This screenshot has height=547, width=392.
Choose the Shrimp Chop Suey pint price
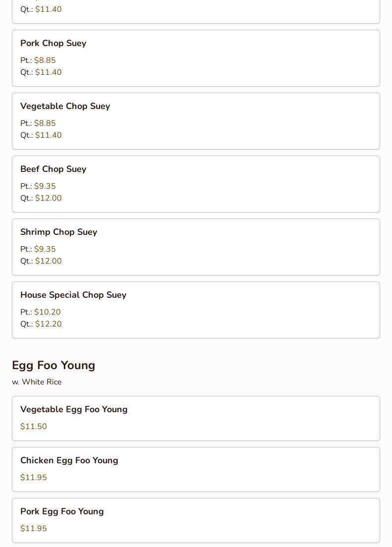45,249
